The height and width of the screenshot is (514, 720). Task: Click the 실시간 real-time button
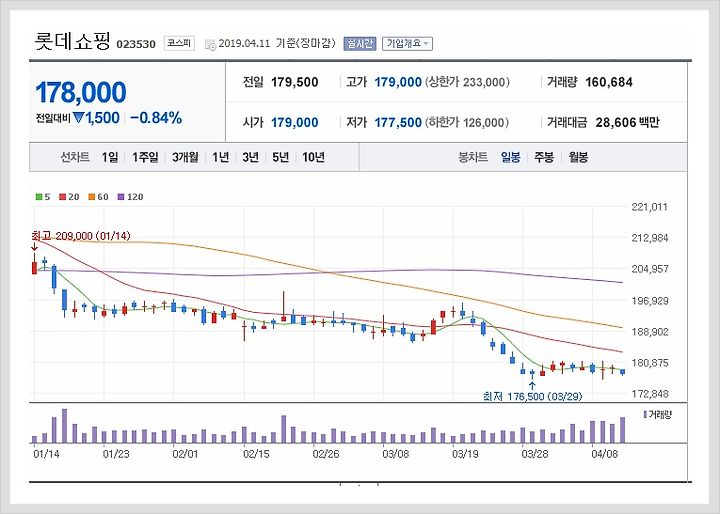[360, 44]
